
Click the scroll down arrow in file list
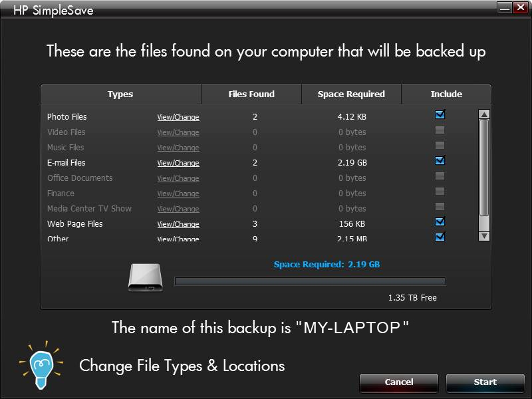[x=484, y=236]
